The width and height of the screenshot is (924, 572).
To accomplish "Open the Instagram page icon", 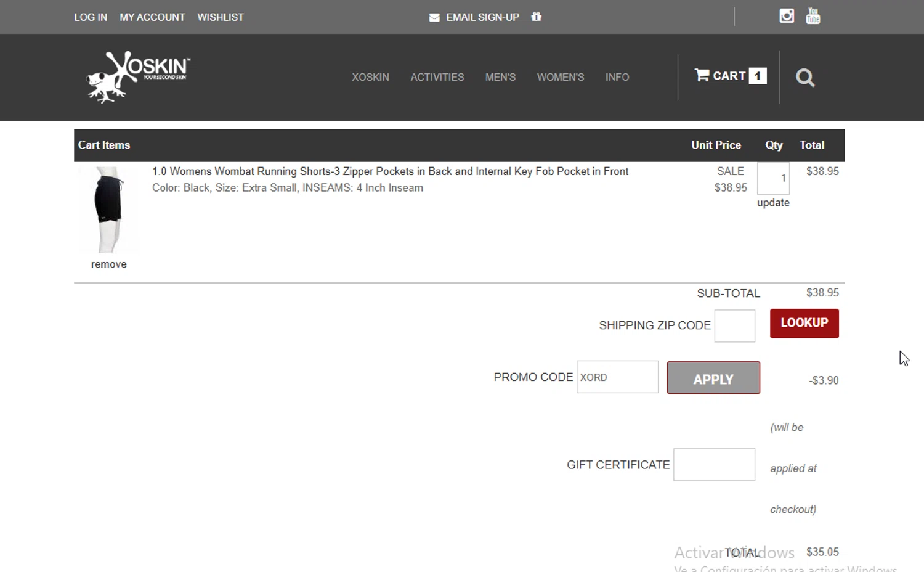I will point(787,16).
